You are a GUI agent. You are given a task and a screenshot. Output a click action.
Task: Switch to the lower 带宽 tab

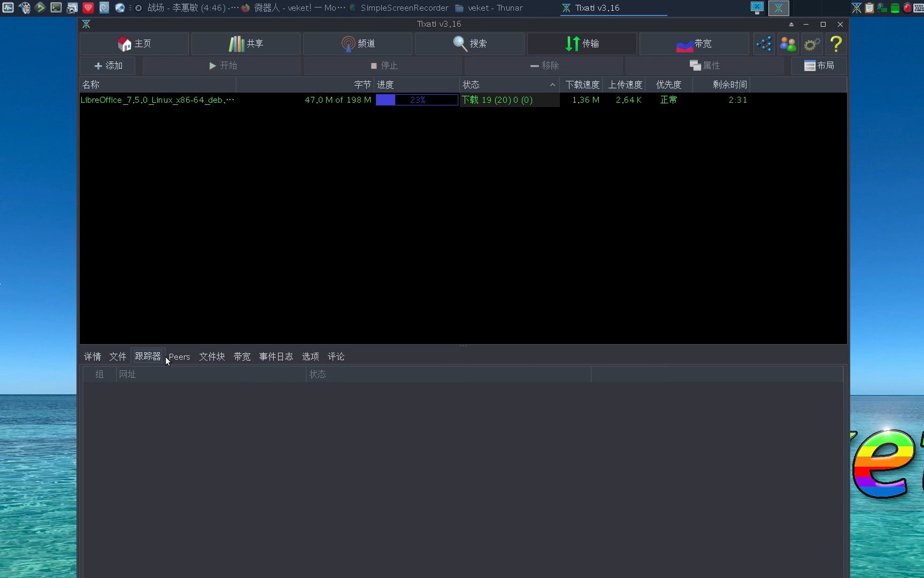coord(242,356)
